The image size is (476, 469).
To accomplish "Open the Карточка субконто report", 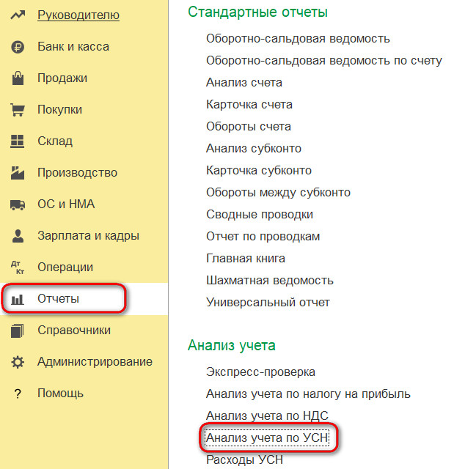I will pyautogui.click(x=259, y=171).
